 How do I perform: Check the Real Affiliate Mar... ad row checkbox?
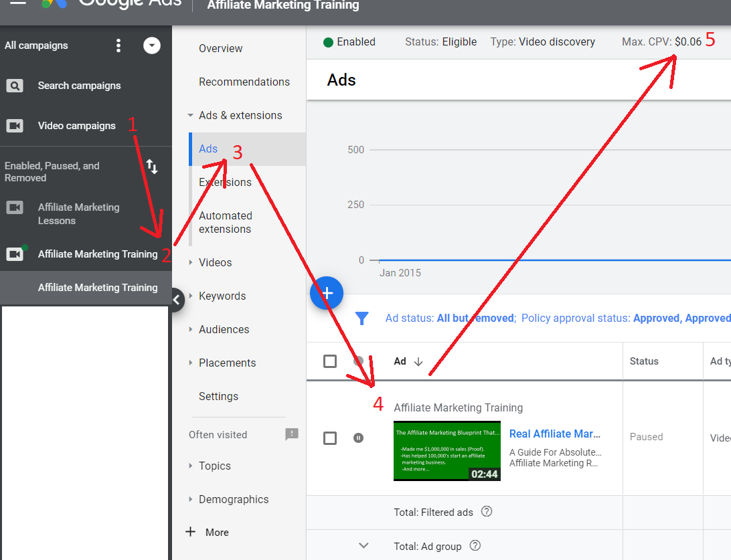[x=330, y=438]
